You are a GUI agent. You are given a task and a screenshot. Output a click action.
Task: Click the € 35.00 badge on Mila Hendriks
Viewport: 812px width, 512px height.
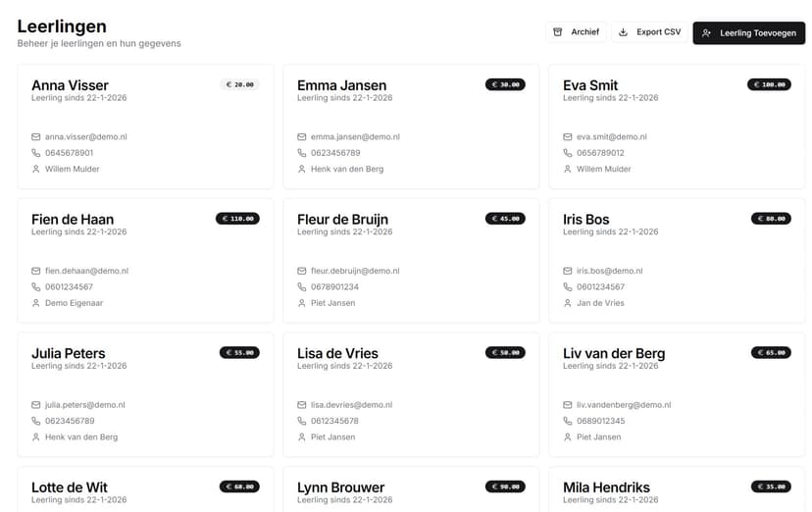(771, 486)
